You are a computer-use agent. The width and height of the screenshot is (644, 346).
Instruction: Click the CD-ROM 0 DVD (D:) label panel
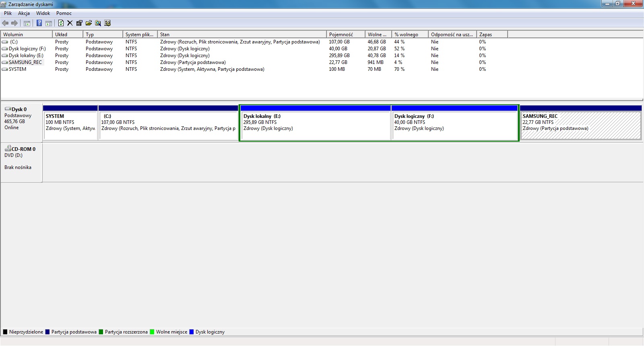21,162
